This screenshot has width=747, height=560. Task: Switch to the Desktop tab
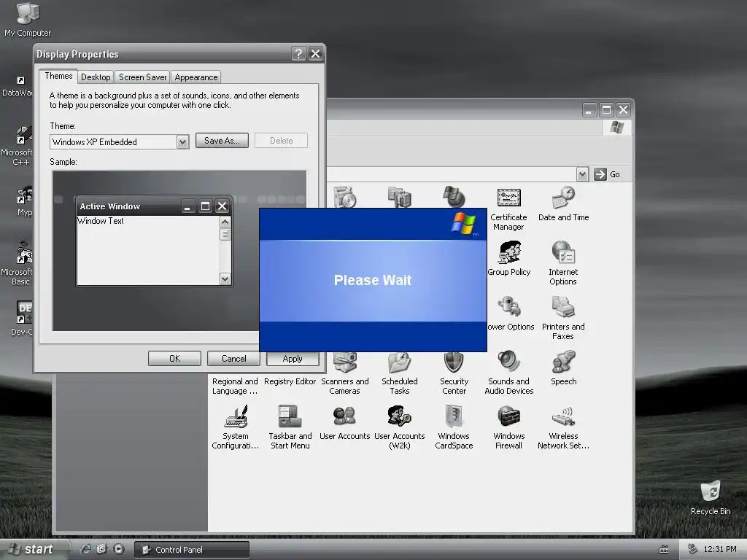click(x=96, y=77)
